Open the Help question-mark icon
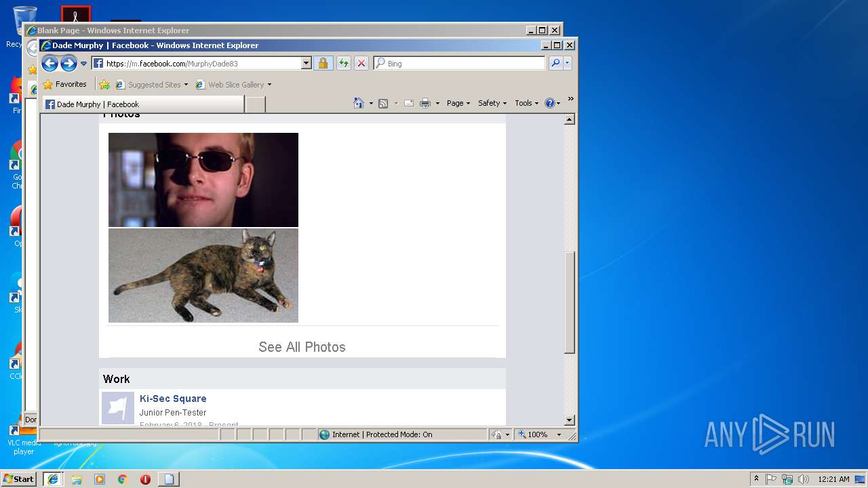The width and height of the screenshot is (868, 488). tap(550, 103)
